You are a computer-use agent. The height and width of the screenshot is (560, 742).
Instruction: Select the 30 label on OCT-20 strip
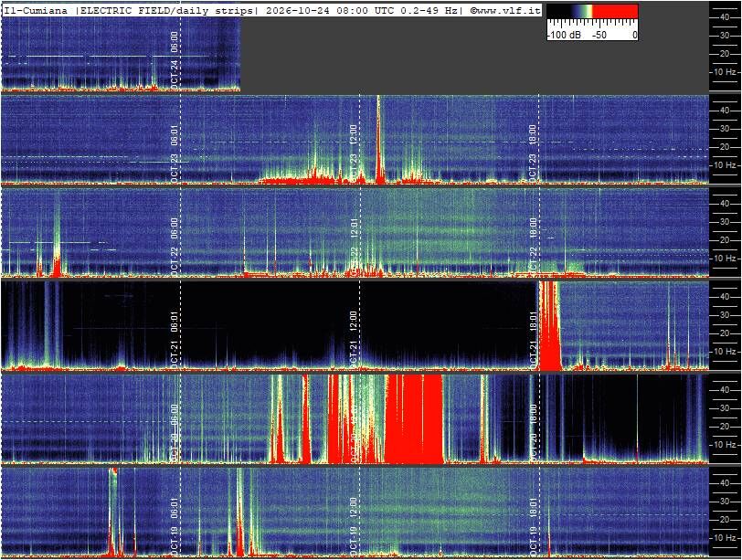click(724, 408)
